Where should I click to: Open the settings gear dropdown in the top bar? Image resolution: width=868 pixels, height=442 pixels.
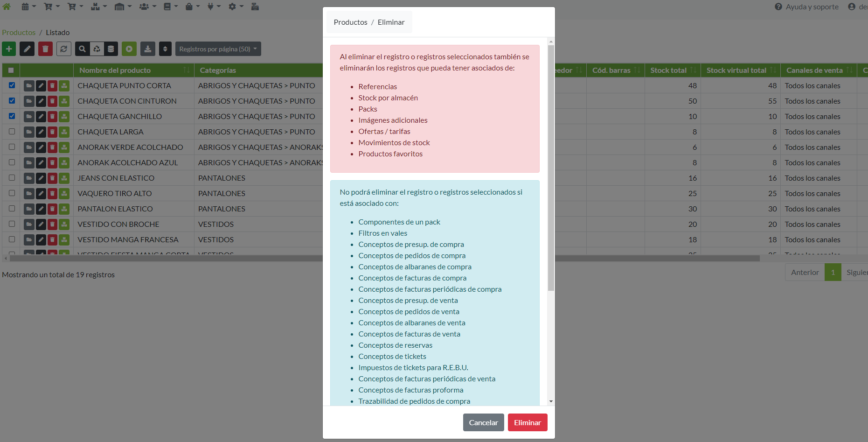(x=236, y=7)
